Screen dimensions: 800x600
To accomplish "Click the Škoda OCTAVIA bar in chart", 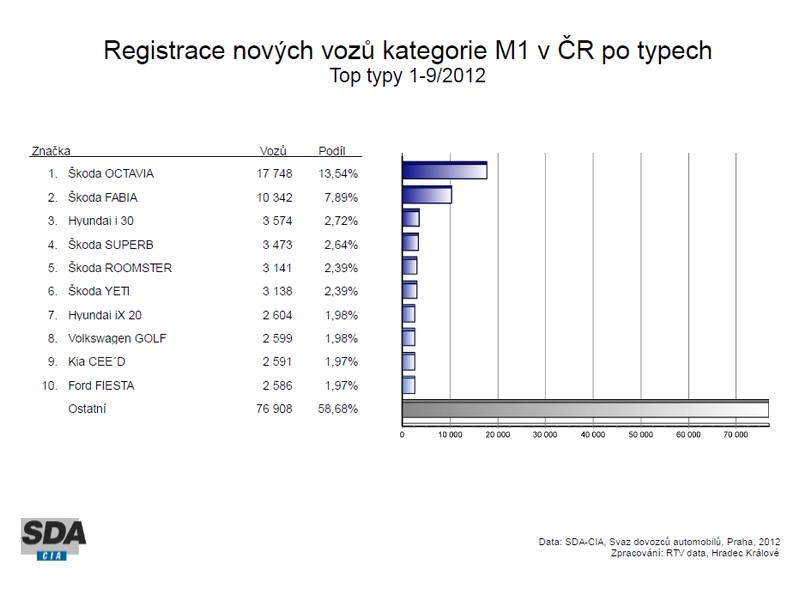I will click(444, 170).
